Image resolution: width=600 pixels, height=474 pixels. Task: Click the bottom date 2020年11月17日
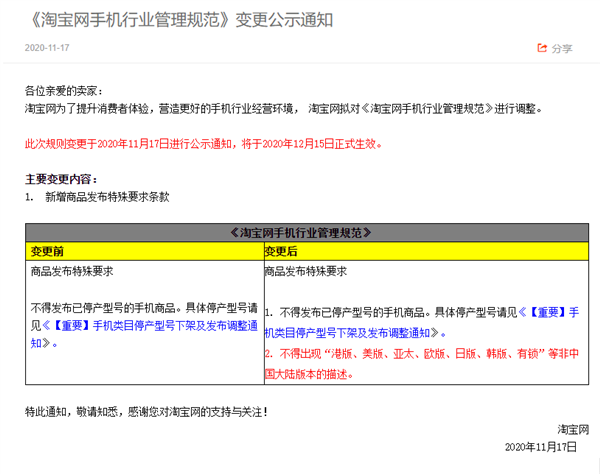click(541, 447)
